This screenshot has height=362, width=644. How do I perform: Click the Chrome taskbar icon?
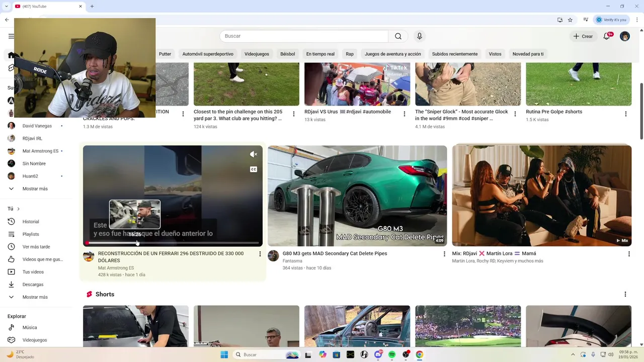point(419,354)
